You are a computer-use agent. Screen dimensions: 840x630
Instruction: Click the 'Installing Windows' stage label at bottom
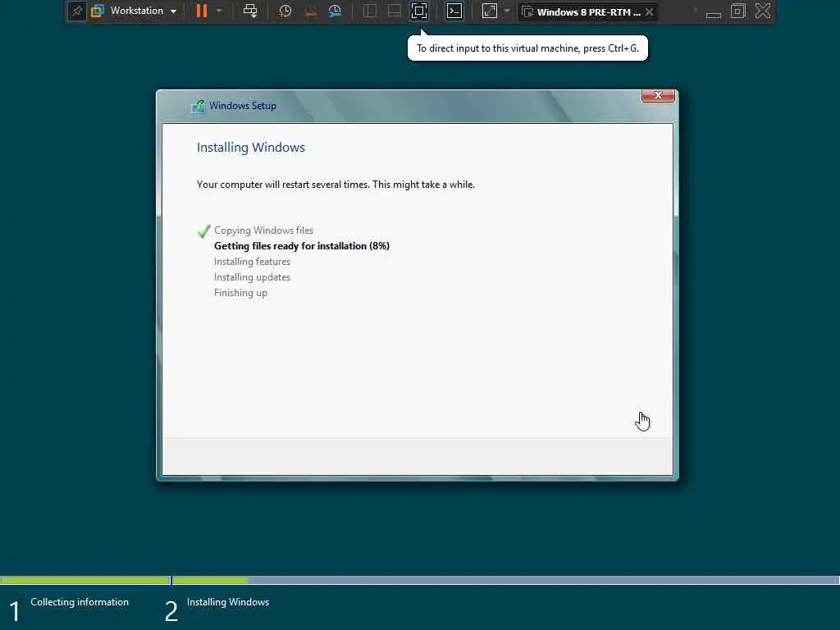coord(228,602)
